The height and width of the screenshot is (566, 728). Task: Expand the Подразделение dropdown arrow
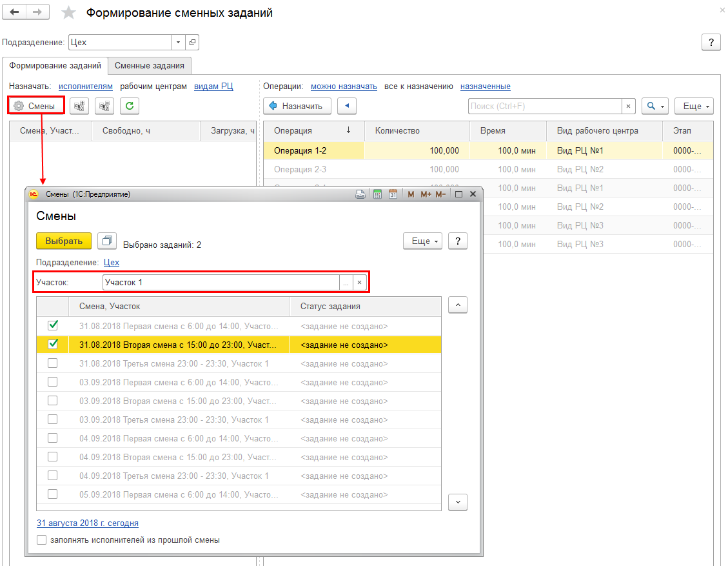[x=178, y=43]
